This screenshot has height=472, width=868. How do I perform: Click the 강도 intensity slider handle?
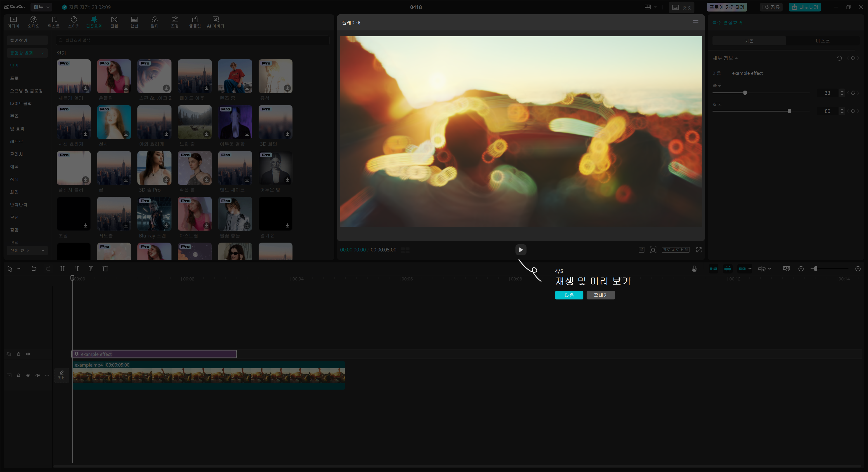(789, 111)
